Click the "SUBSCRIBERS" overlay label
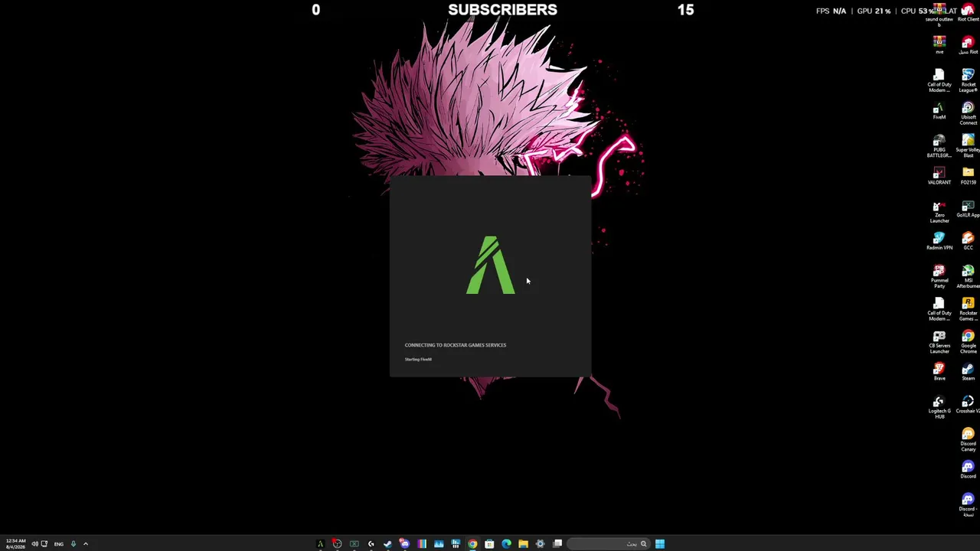The width and height of the screenshot is (980, 551). coord(502,10)
